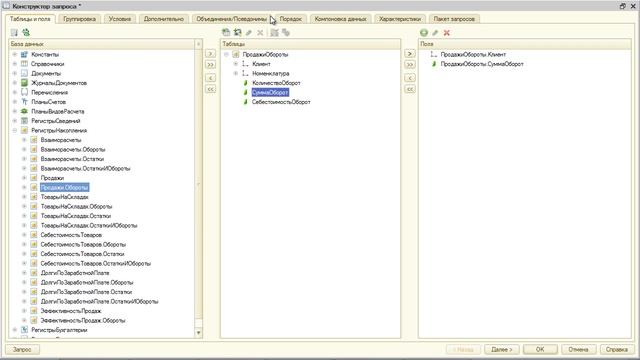Click the dimension icon beside ПродажиОбороты.Клиент
The image size is (640, 360).
pos(434,54)
